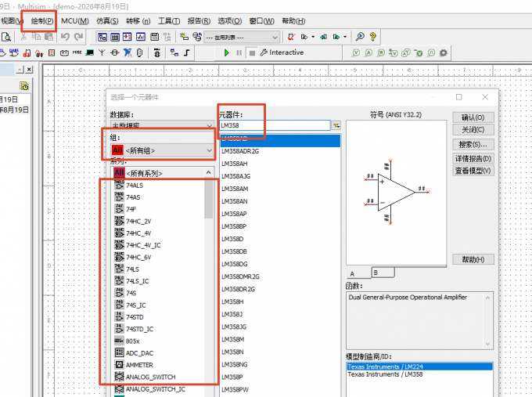Switch to section tab B

[383, 272]
